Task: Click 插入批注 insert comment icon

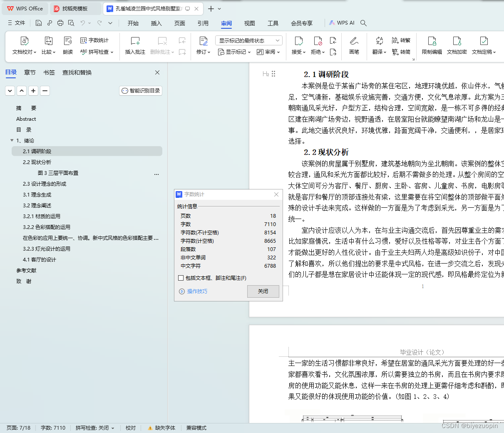Action: (135, 41)
